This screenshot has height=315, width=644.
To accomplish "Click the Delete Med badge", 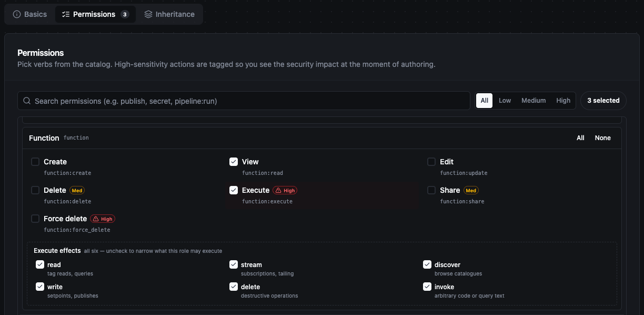I will [77, 190].
